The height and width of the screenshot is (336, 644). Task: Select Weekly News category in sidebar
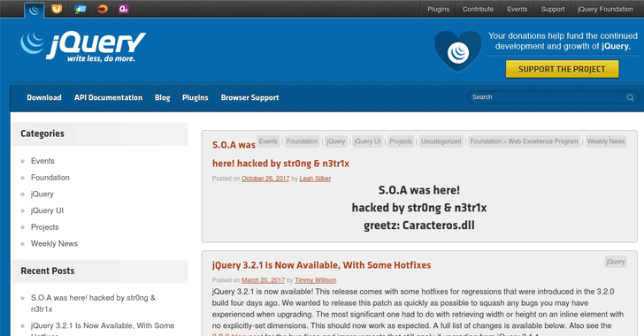pos(54,243)
